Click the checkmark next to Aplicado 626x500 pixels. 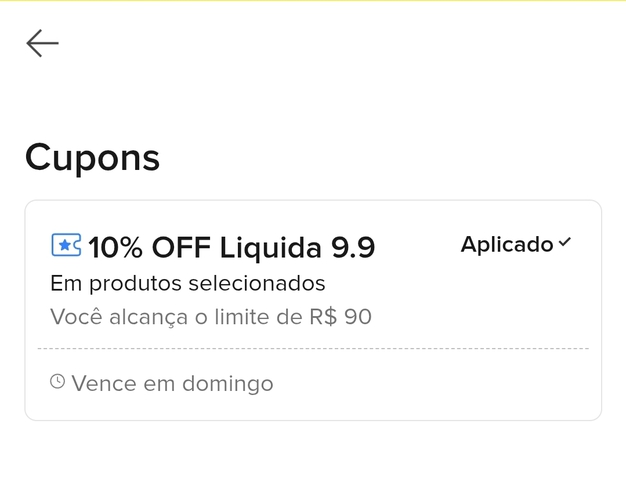tap(565, 243)
